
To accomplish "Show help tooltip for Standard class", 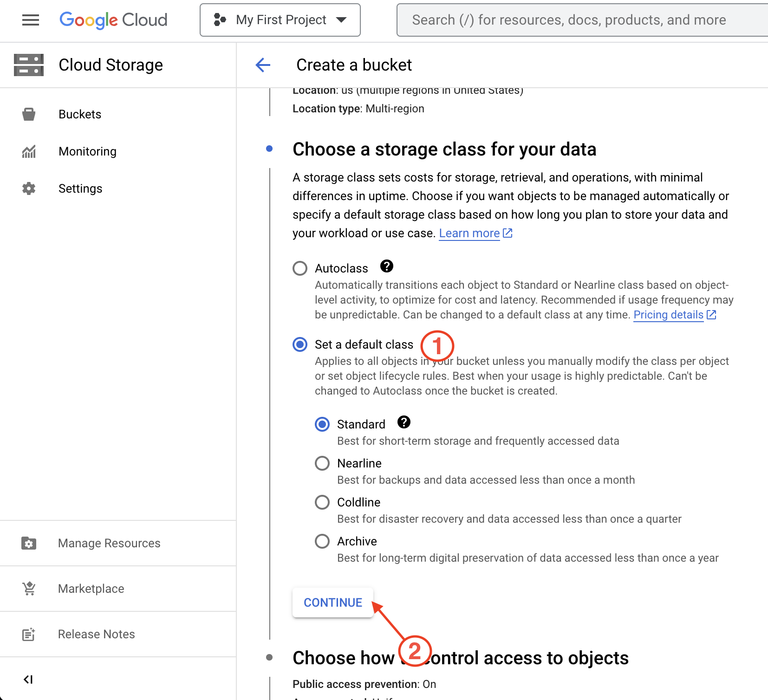I will [x=404, y=422].
